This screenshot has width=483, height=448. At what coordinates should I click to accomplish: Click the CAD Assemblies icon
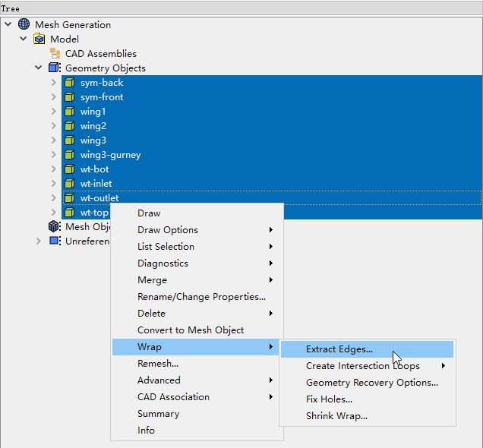tap(54, 53)
